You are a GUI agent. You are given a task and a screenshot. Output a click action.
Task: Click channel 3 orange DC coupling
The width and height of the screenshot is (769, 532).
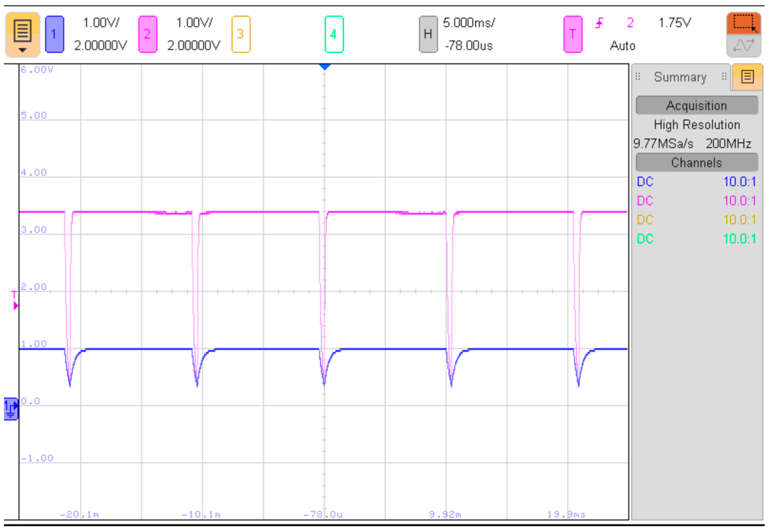pyautogui.click(x=645, y=220)
